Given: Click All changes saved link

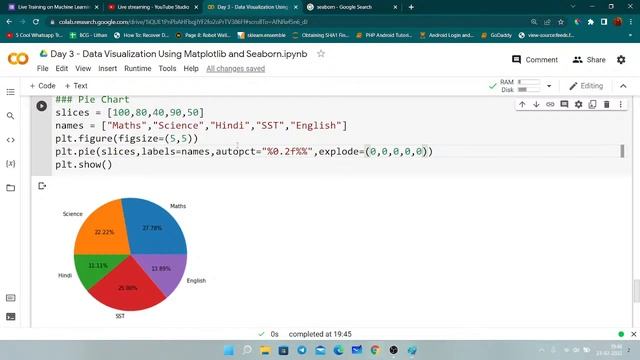Looking at the screenshot, I should (236, 69).
